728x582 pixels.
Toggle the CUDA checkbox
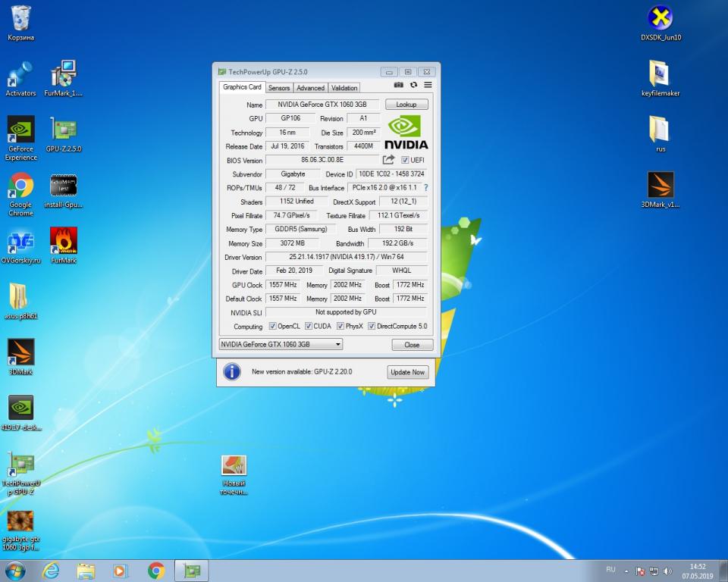pos(309,327)
